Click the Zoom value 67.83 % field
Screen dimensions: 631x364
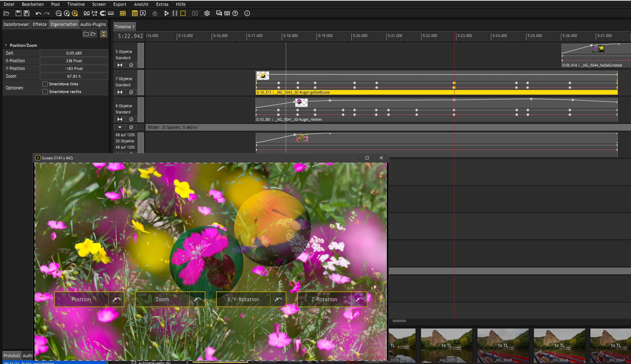click(x=74, y=76)
